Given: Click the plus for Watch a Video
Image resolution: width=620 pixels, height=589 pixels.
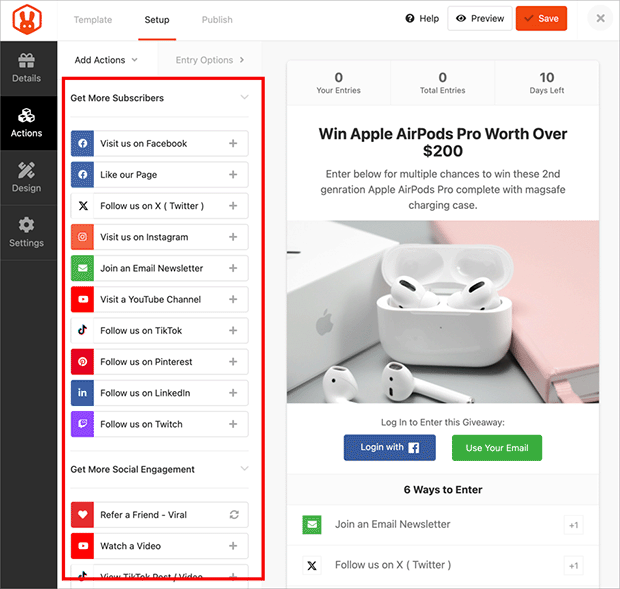Looking at the screenshot, I should [x=233, y=546].
